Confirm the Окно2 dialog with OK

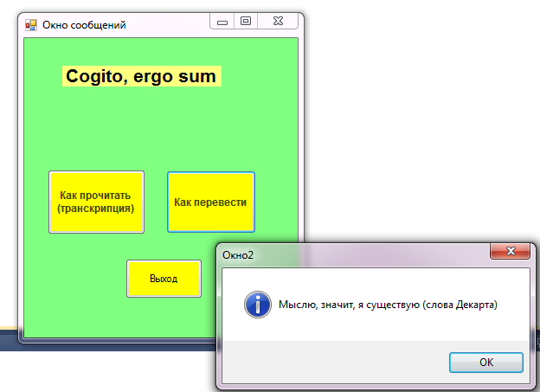pos(486,362)
